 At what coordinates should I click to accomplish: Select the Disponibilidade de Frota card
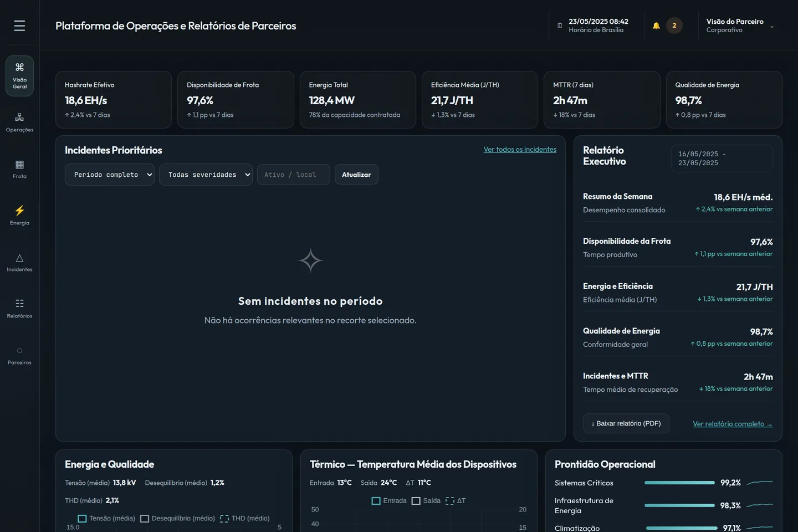(x=236, y=100)
